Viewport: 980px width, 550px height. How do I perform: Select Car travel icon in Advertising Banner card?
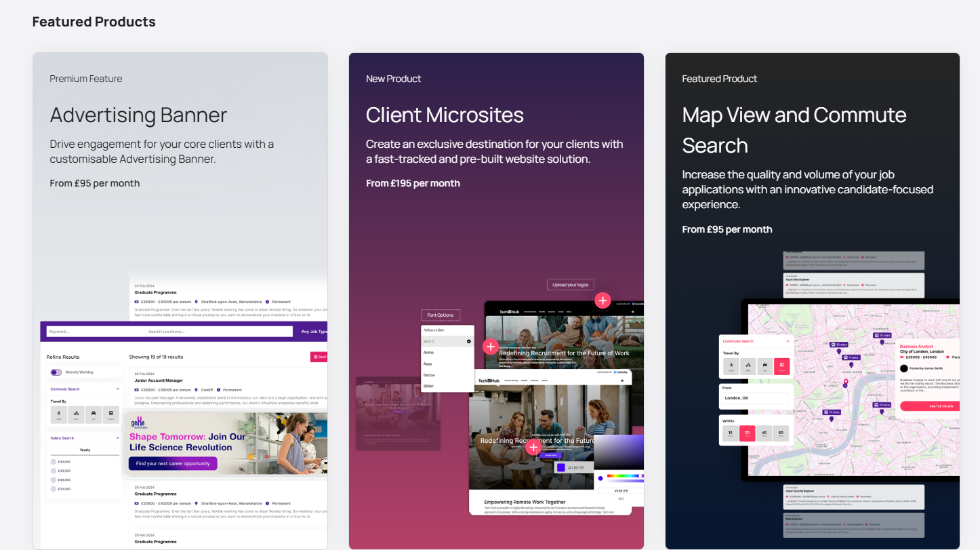(x=94, y=414)
